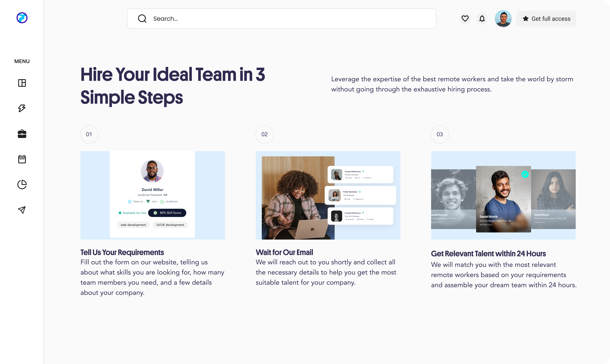
Task: Open the user profile avatar
Action: pos(503,19)
